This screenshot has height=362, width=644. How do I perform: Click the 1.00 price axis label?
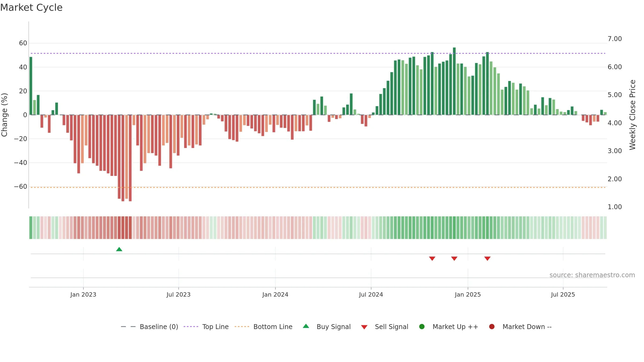click(x=615, y=207)
